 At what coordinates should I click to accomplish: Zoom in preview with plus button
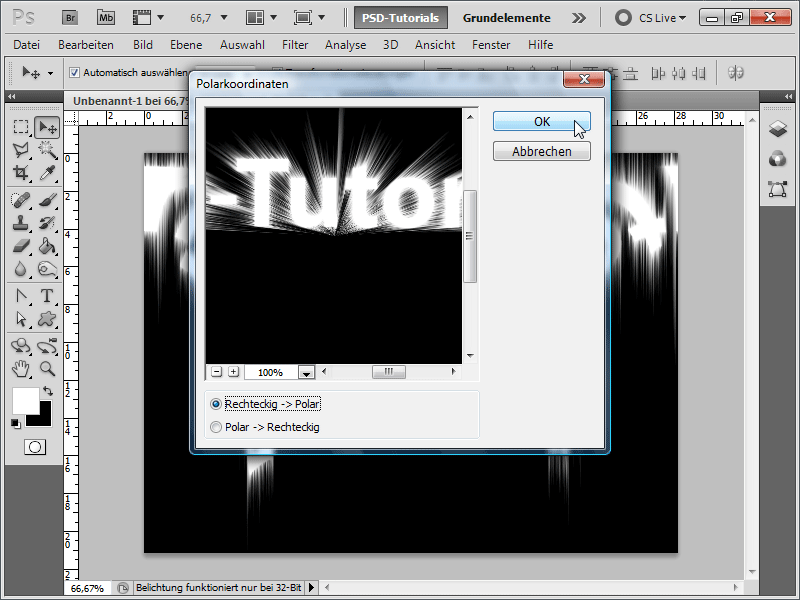[234, 372]
